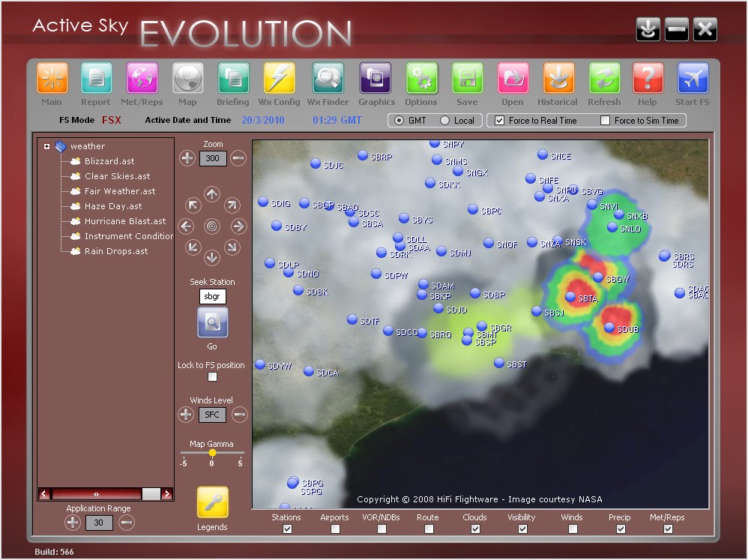This screenshot has width=748, height=560.
Task: Pan the map down-left diagonally
Action: tap(193, 247)
